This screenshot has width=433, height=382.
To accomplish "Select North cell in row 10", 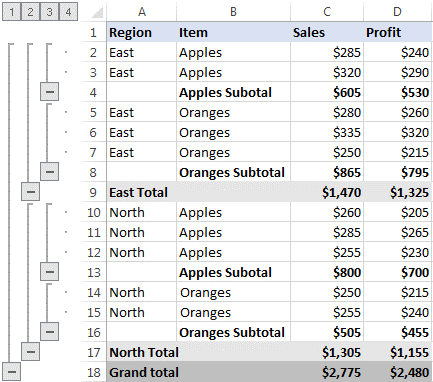I will pyautogui.click(x=142, y=212).
